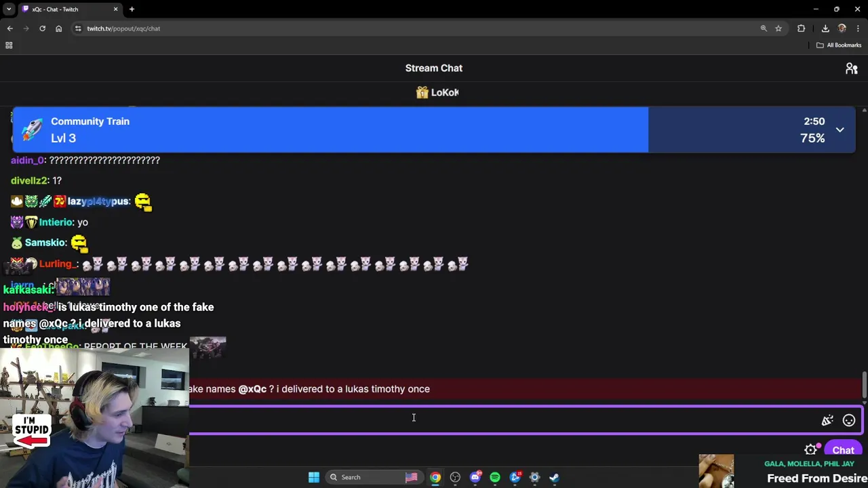Open the gear app in taskbar
Viewport: 868px width, 488px height.
click(x=534, y=477)
